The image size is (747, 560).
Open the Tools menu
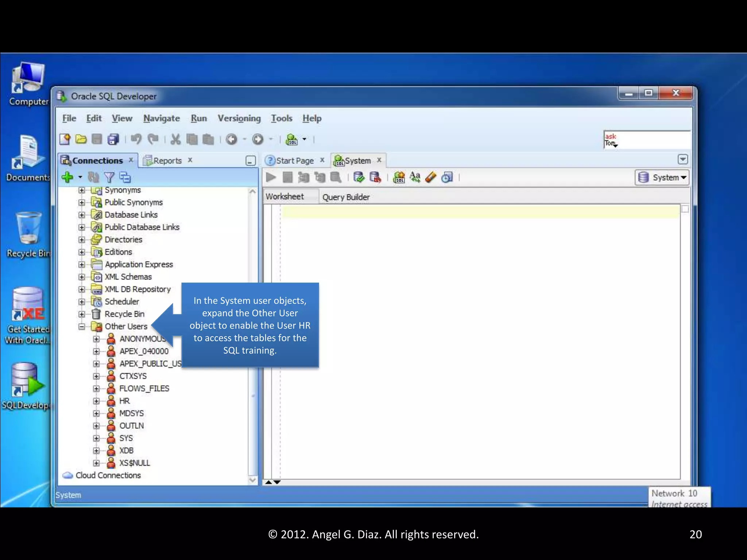pyautogui.click(x=282, y=118)
